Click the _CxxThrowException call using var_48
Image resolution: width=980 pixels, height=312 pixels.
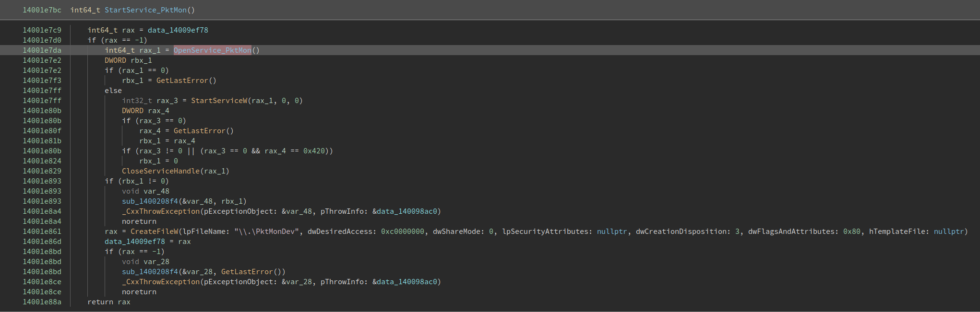coord(160,211)
